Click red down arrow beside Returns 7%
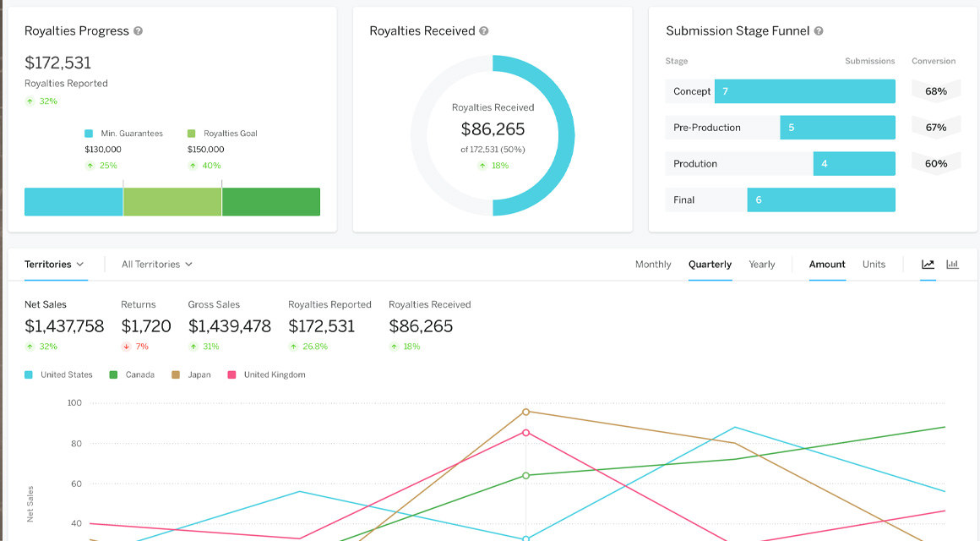 click(126, 347)
